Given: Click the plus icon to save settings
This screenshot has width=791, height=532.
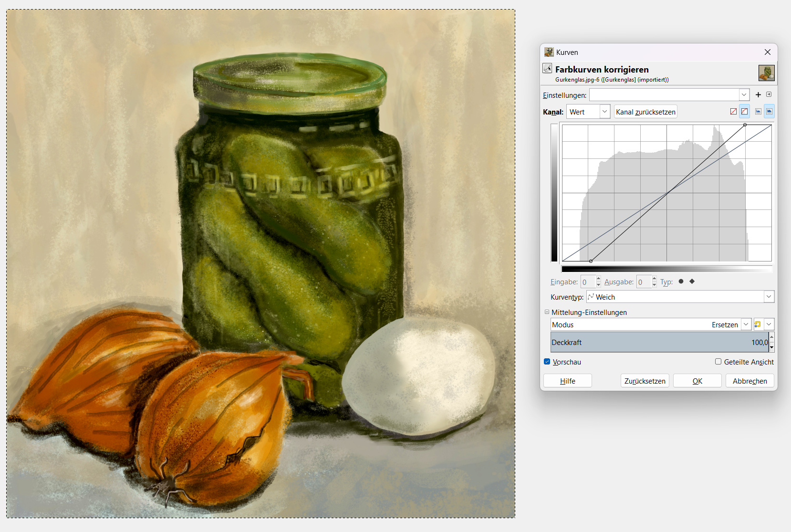Looking at the screenshot, I should coord(758,94).
